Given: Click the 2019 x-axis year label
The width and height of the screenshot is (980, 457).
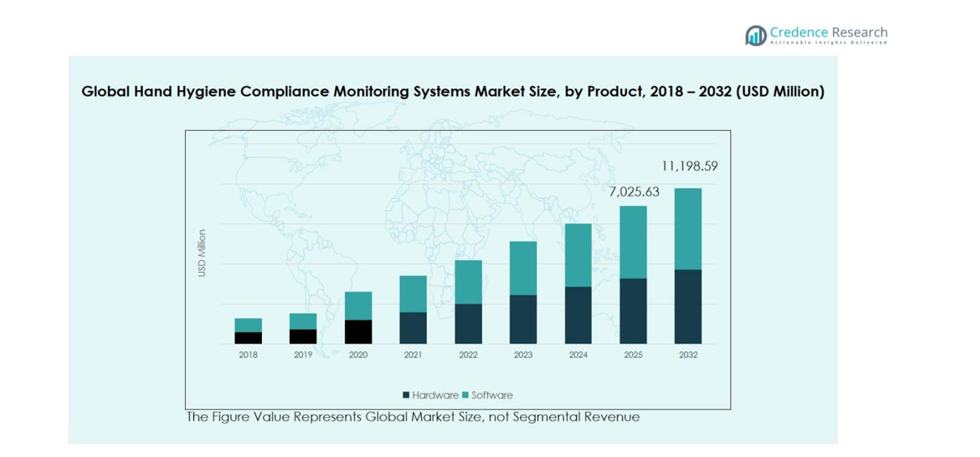Looking at the screenshot, I should (x=303, y=355).
